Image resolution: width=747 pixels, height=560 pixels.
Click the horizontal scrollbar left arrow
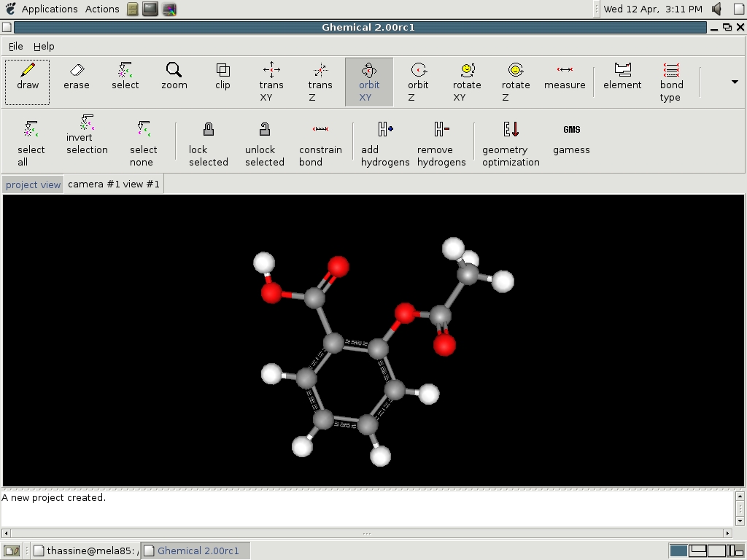coord(6,533)
